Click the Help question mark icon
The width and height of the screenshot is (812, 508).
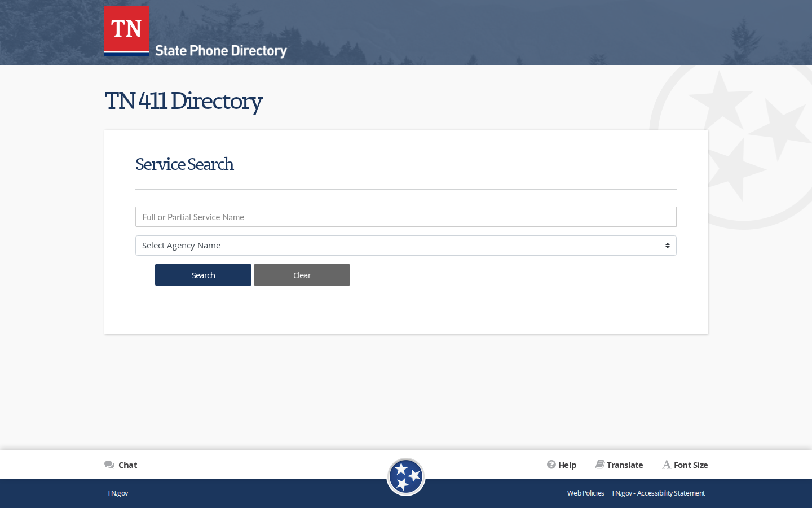tap(551, 465)
